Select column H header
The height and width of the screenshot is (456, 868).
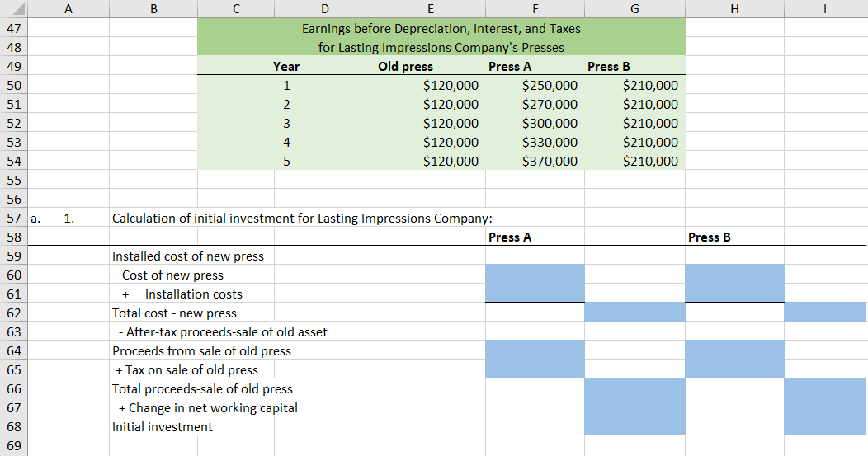point(734,8)
